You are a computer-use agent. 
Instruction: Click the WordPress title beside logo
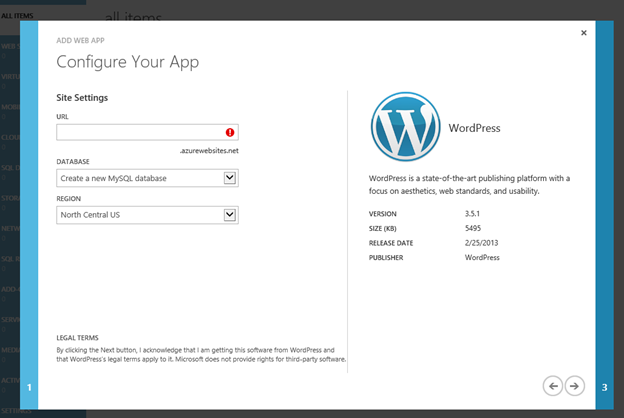coord(474,128)
